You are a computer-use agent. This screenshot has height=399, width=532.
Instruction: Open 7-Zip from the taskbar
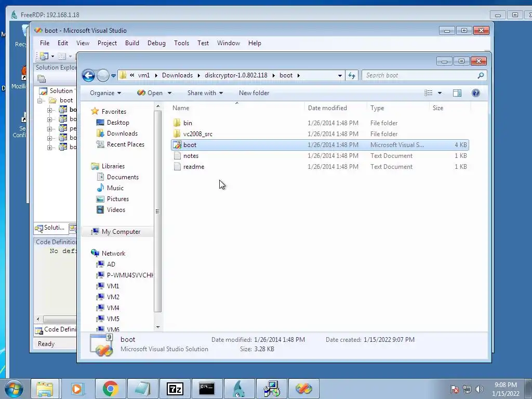pos(175,389)
